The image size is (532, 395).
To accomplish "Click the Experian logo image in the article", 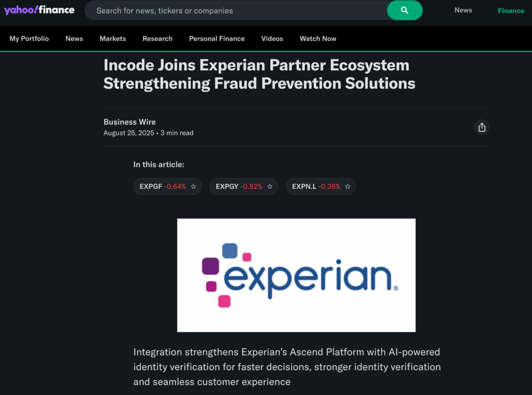I will click(296, 275).
